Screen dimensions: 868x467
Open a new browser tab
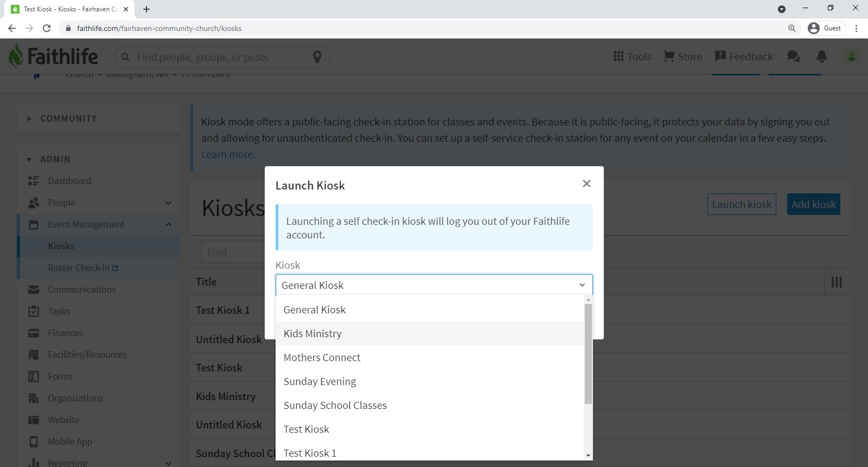146,9
